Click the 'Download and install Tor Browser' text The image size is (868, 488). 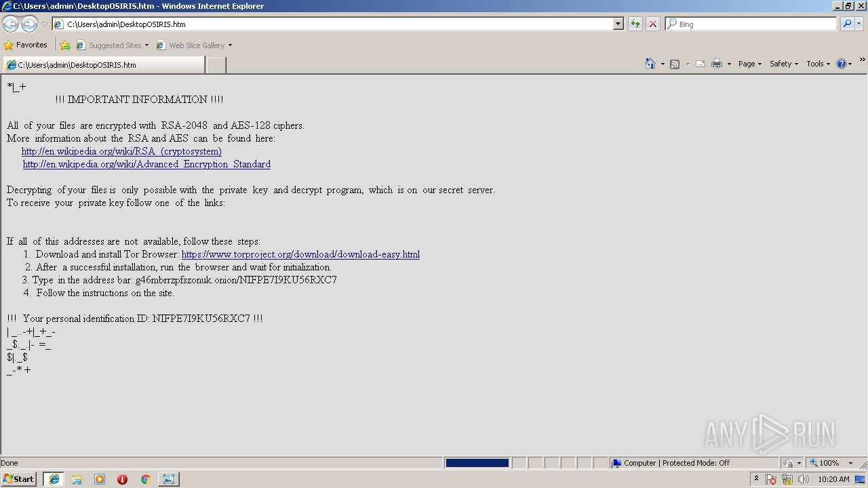click(107, 254)
